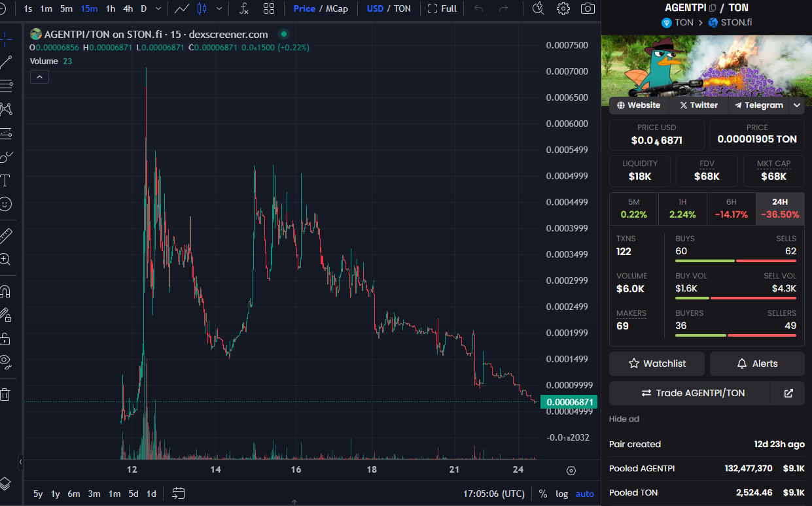Open the emoji icons tool
This screenshot has width=812, height=506.
(5, 204)
